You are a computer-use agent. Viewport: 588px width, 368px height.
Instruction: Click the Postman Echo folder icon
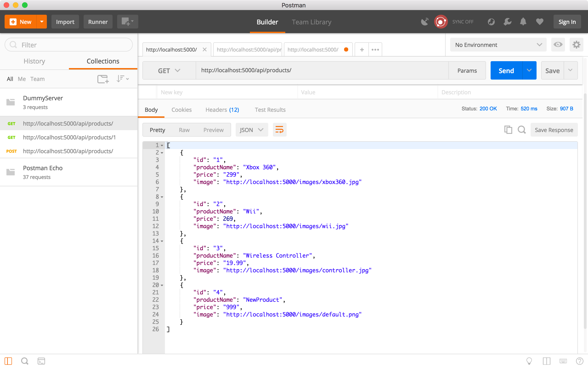(x=11, y=172)
